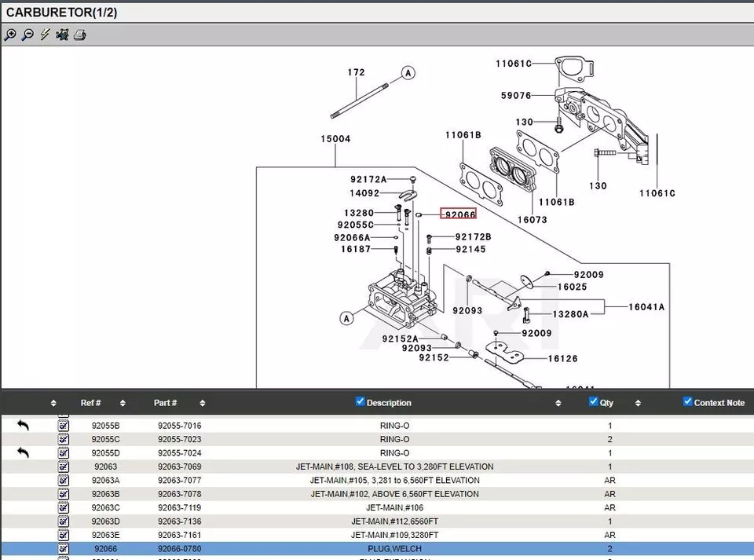Click back arrow icon in 92055B row

[x=24, y=426]
